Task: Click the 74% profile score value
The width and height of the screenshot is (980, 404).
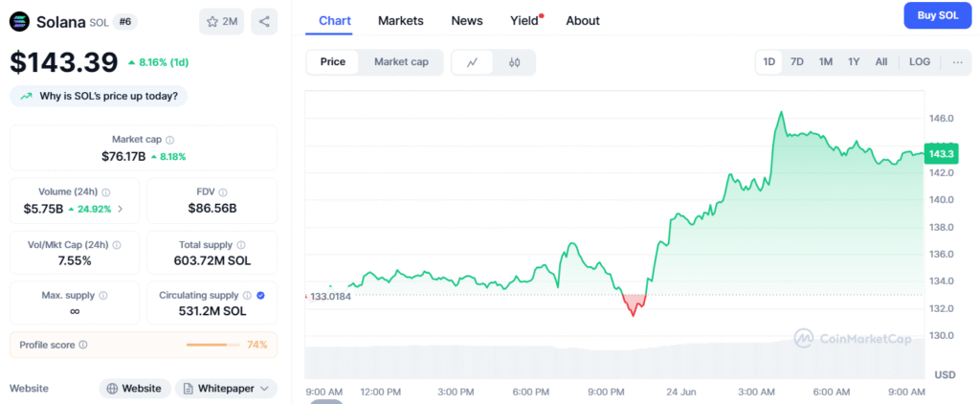Action: (256, 345)
